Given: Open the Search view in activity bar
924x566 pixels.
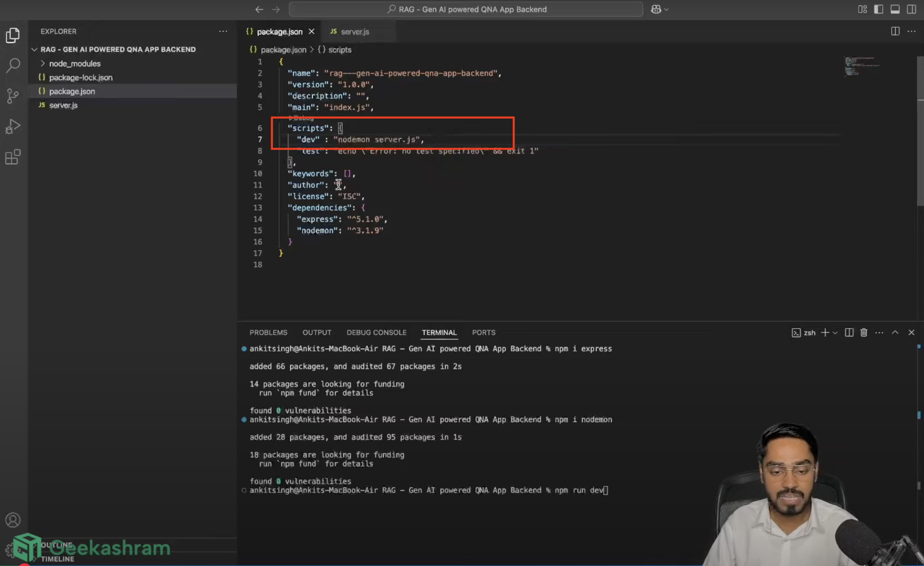Looking at the screenshot, I should [13, 65].
